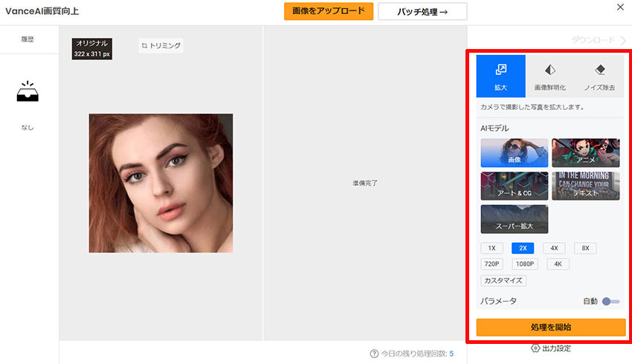The height and width of the screenshot is (364, 632).
Task: Click 画像をアップロード button
Action: click(x=328, y=11)
